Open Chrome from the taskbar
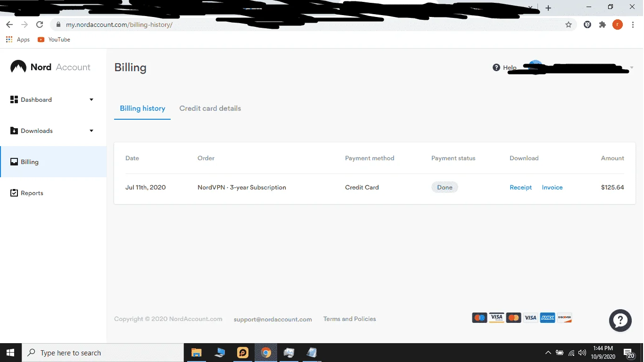The image size is (644, 362). [x=266, y=353]
